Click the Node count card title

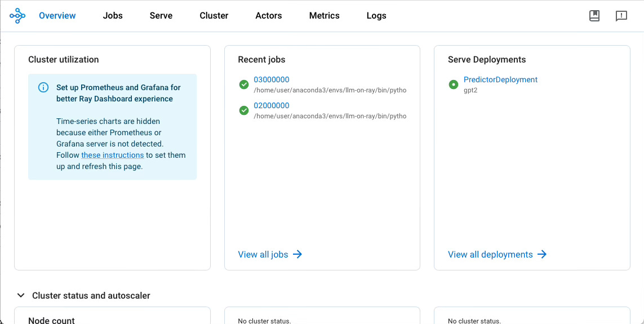(52, 320)
